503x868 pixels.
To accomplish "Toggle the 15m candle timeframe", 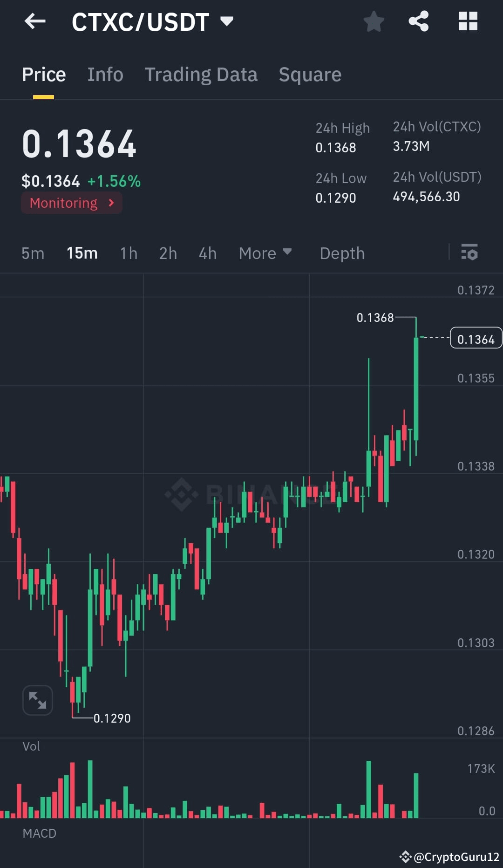I will coord(82,253).
